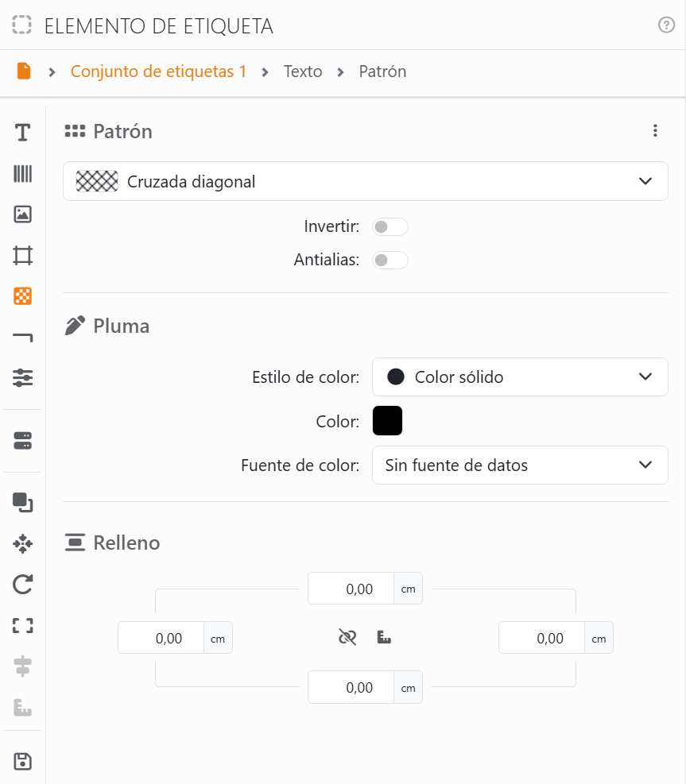Toggle the padding link-values icon
The image size is (686, 784).
pyautogui.click(x=347, y=638)
